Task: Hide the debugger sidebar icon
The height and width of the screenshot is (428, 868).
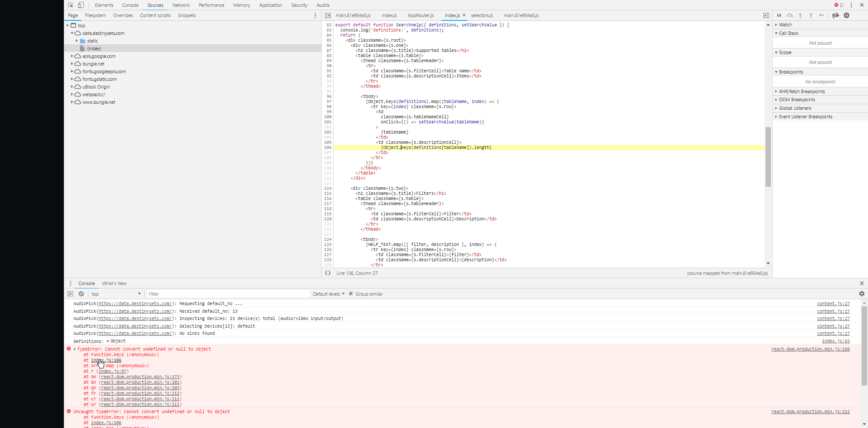Action: pos(766,15)
